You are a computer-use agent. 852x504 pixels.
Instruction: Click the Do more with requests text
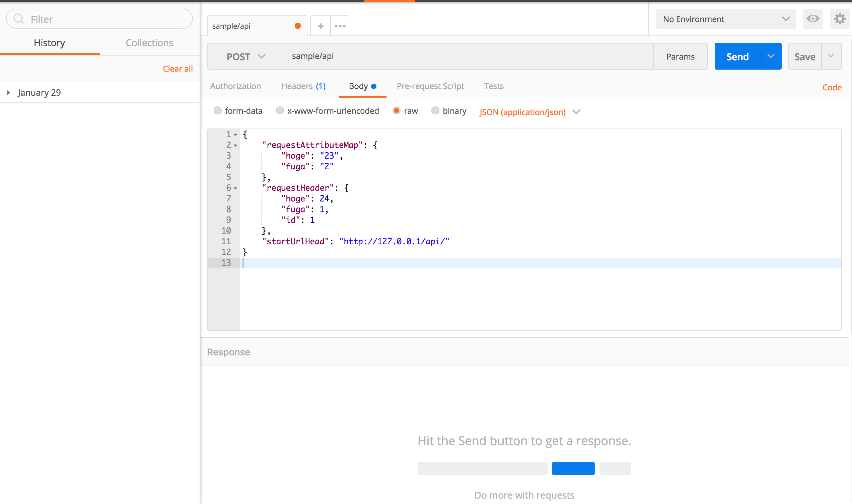click(x=524, y=495)
